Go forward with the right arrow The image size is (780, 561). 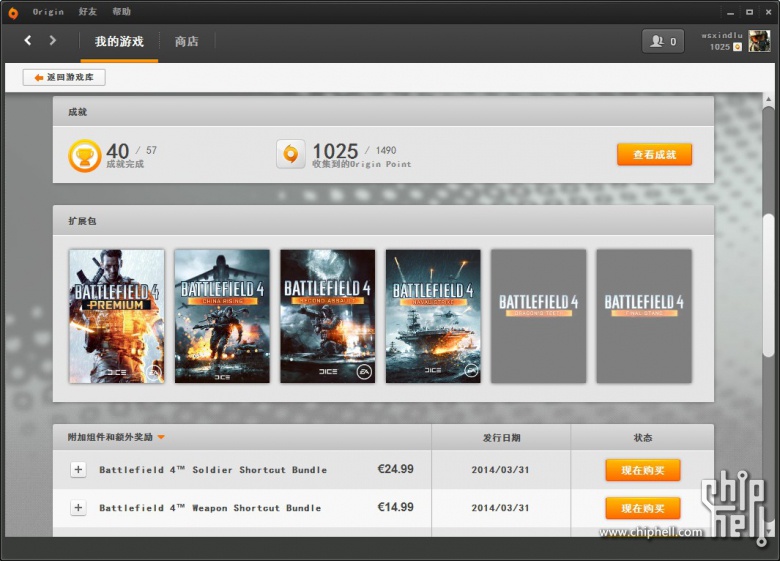click(x=52, y=40)
